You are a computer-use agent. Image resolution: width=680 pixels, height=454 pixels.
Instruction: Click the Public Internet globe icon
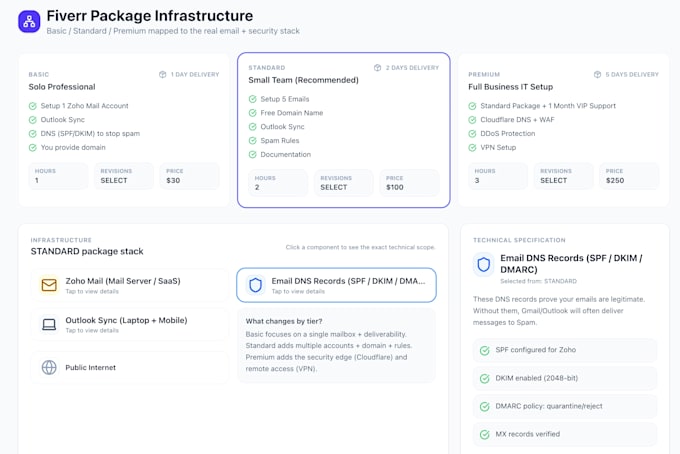[49, 367]
